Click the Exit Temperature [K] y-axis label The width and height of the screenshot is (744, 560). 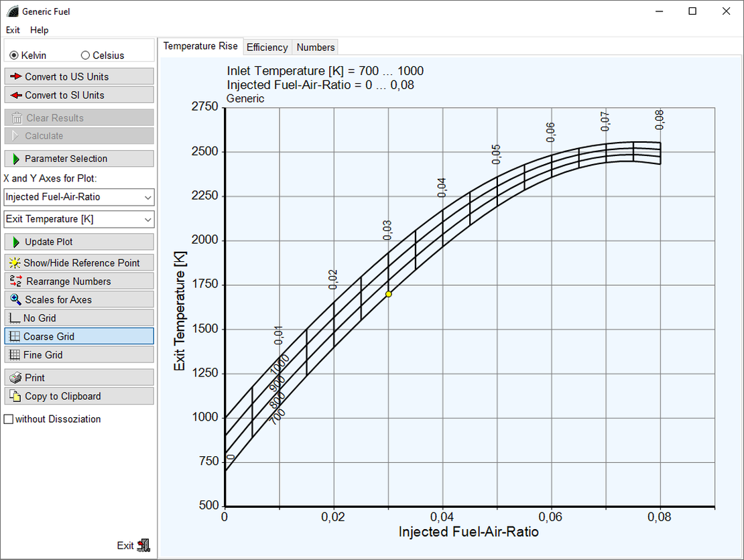[180, 311]
